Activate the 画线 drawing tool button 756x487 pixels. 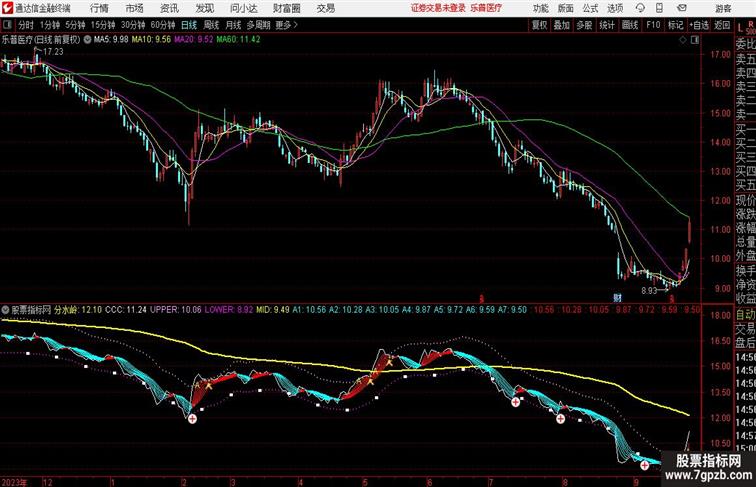click(x=630, y=25)
